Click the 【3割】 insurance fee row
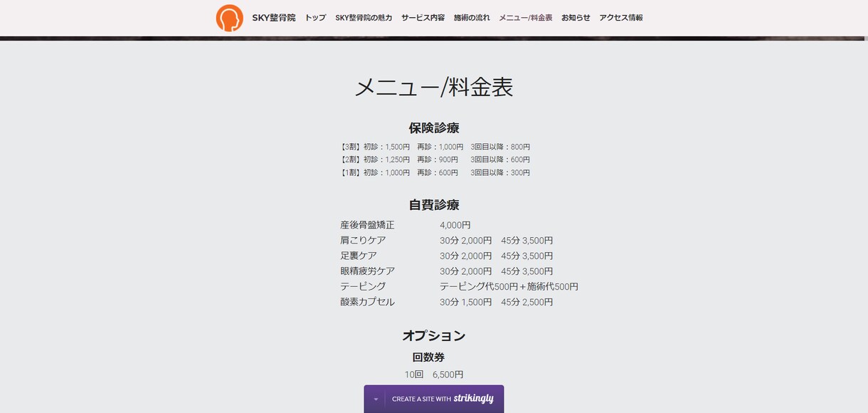 (x=434, y=147)
